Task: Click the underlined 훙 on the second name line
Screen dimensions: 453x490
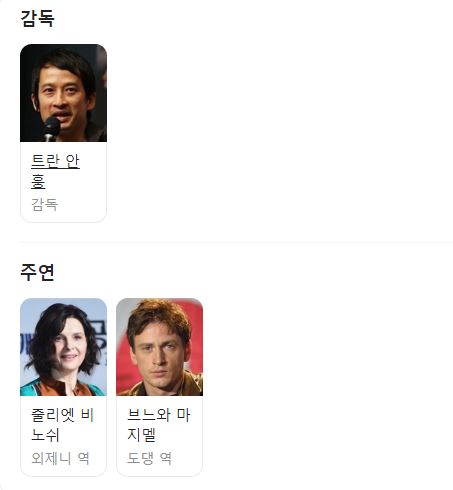Action: [38, 182]
